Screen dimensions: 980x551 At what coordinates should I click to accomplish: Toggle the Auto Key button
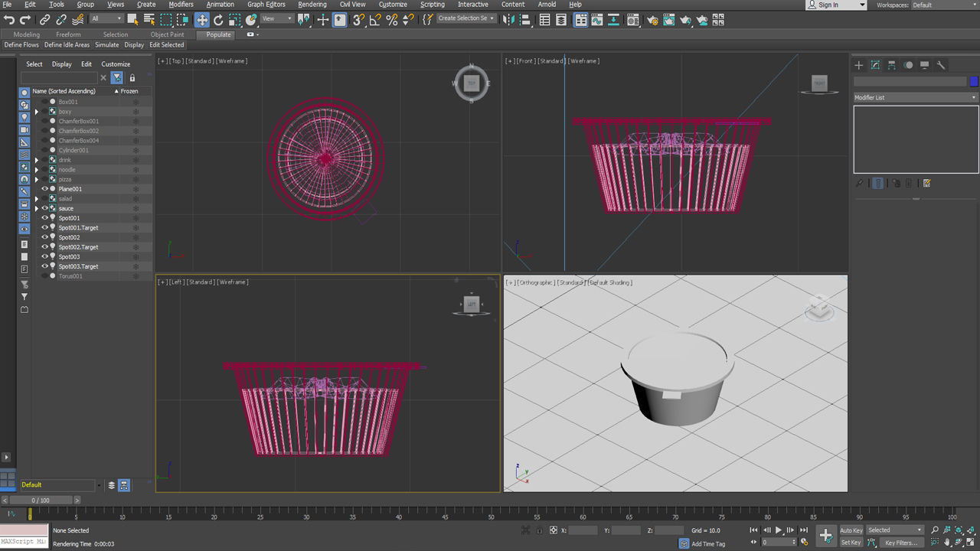[851, 530]
